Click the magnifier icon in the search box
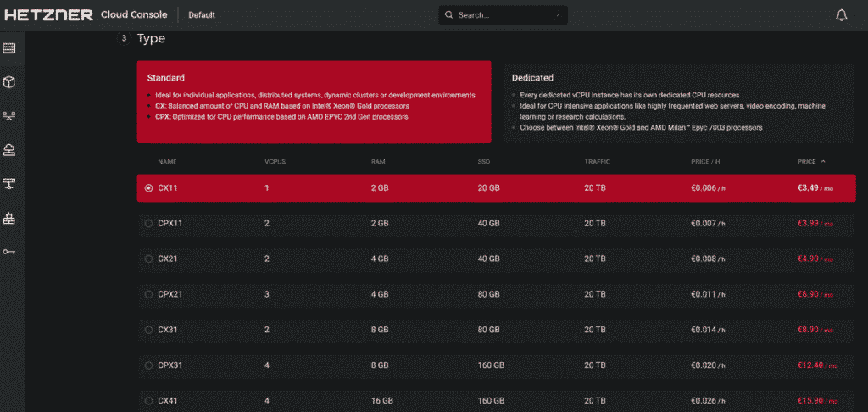Screen dimensions: 868x412 pos(449,15)
